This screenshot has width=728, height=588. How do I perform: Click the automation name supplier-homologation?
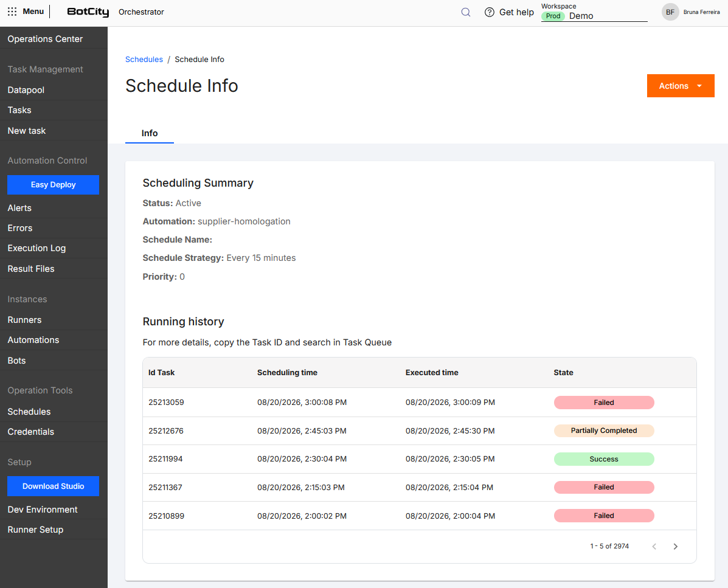(244, 221)
